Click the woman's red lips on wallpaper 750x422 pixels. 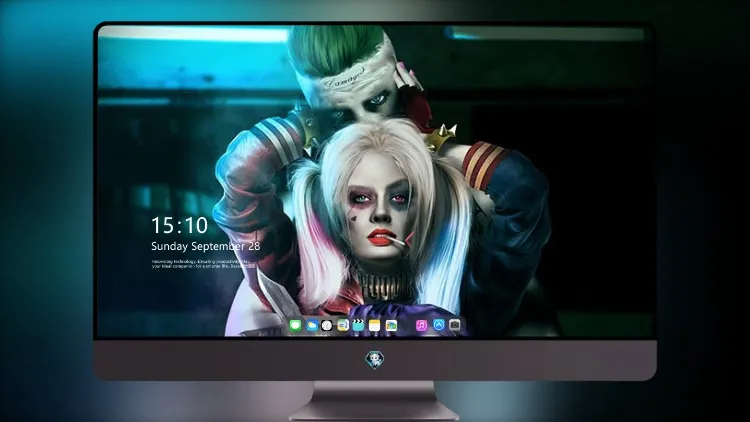381,237
